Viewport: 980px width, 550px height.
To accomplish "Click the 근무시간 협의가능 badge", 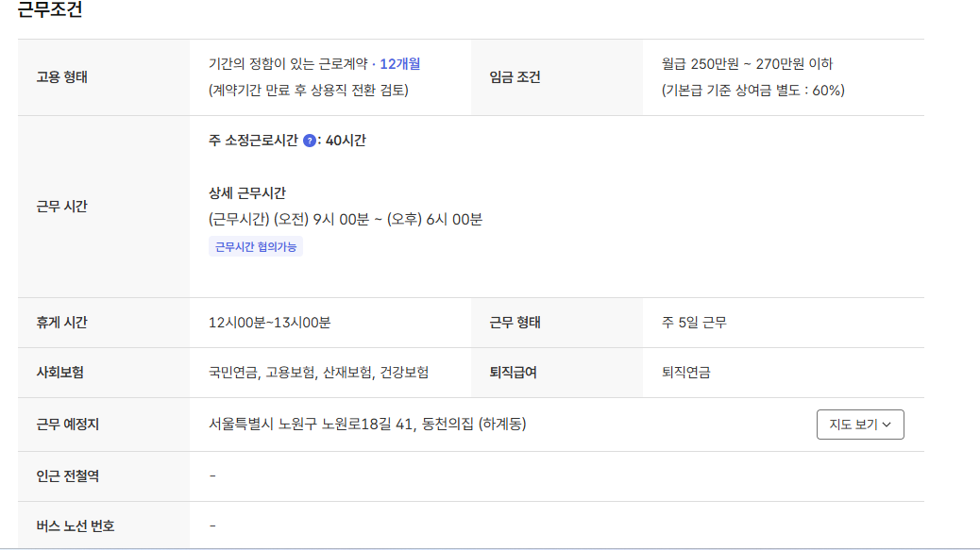I will (x=256, y=247).
